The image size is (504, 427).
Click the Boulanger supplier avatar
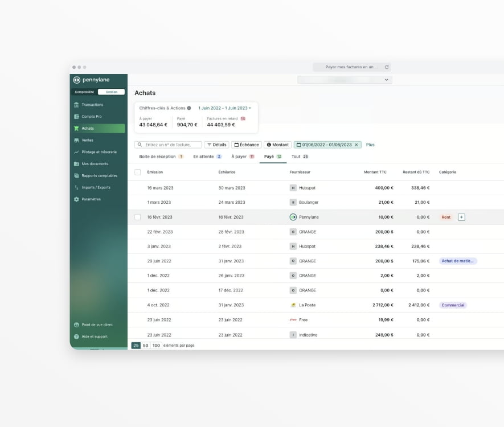point(293,203)
